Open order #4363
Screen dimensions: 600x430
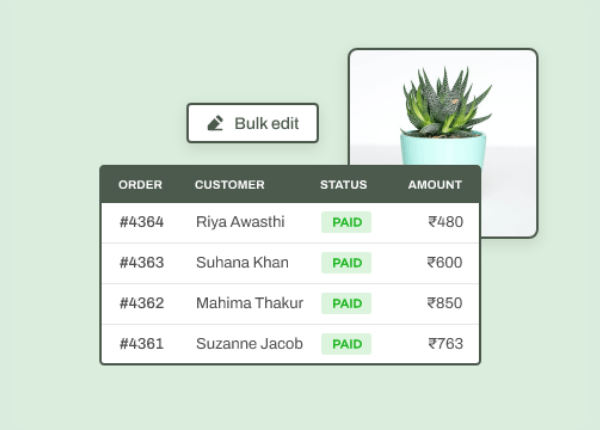(141, 263)
